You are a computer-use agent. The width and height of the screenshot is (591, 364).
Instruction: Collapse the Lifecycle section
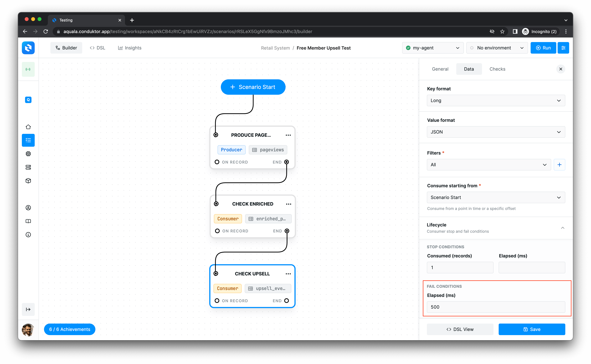[563, 228]
